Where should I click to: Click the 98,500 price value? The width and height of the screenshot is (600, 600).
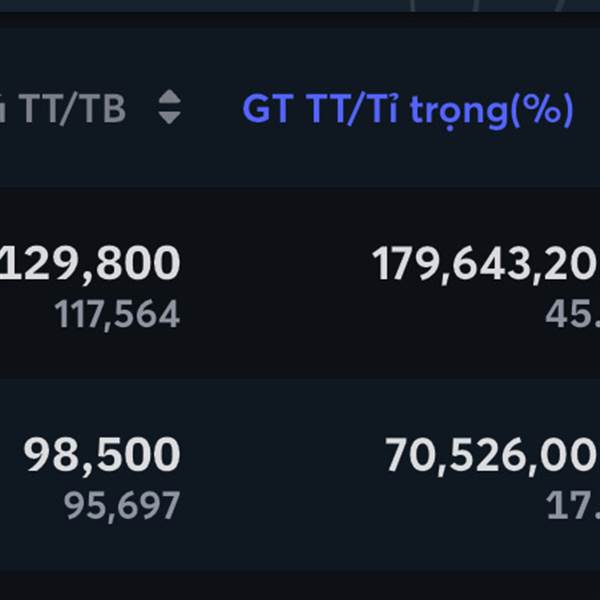click(x=102, y=455)
